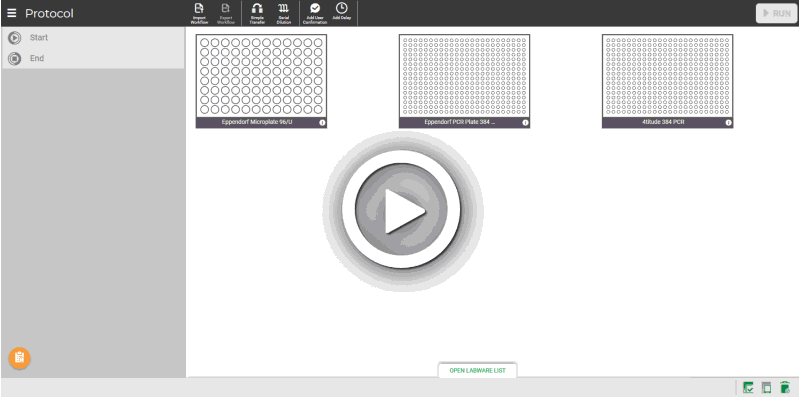This screenshot has height=397, width=800.
Task: Click the Import Workflow icon
Action: coord(199,13)
